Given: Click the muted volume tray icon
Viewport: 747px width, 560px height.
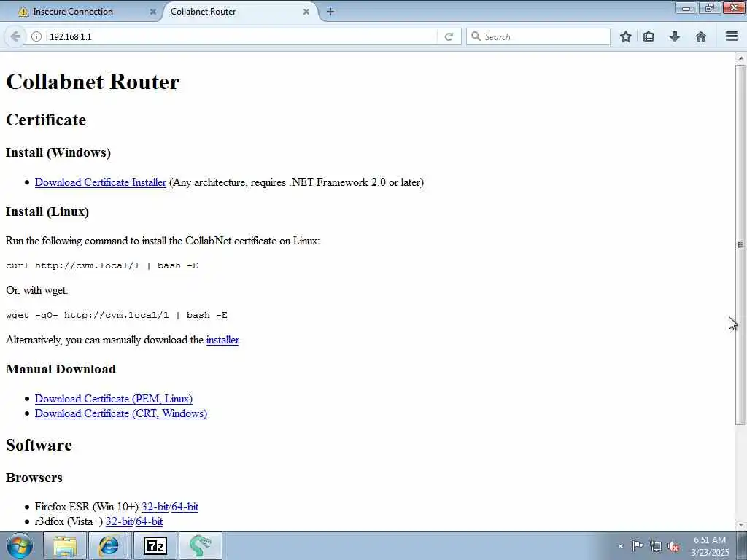Looking at the screenshot, I should tap(673, 547).
